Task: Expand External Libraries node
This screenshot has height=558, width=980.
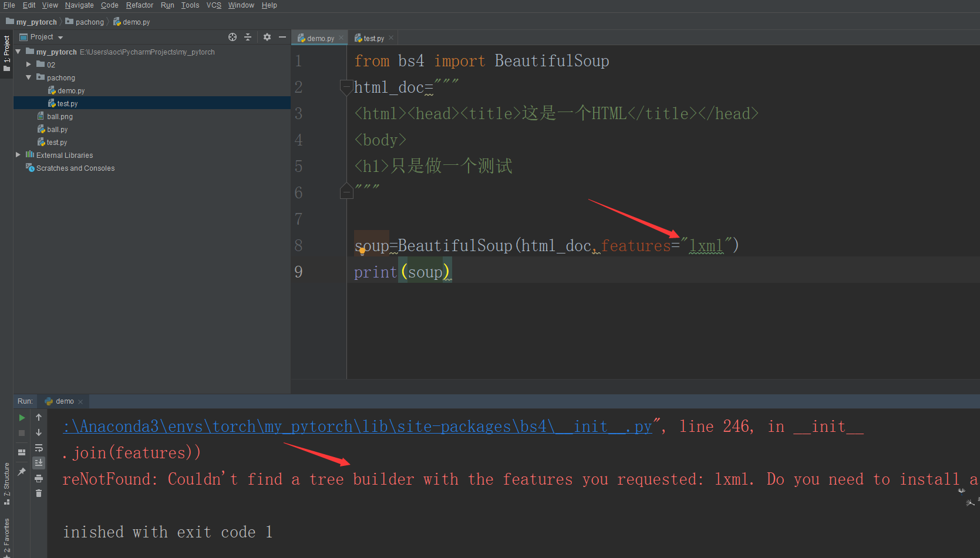Action: [x=18, y=155]
